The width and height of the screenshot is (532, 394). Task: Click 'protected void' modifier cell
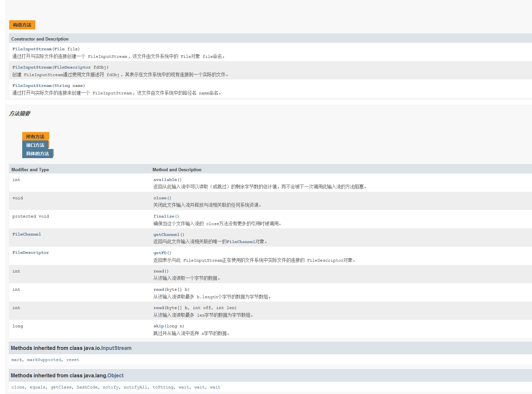[x=31, y=216]
